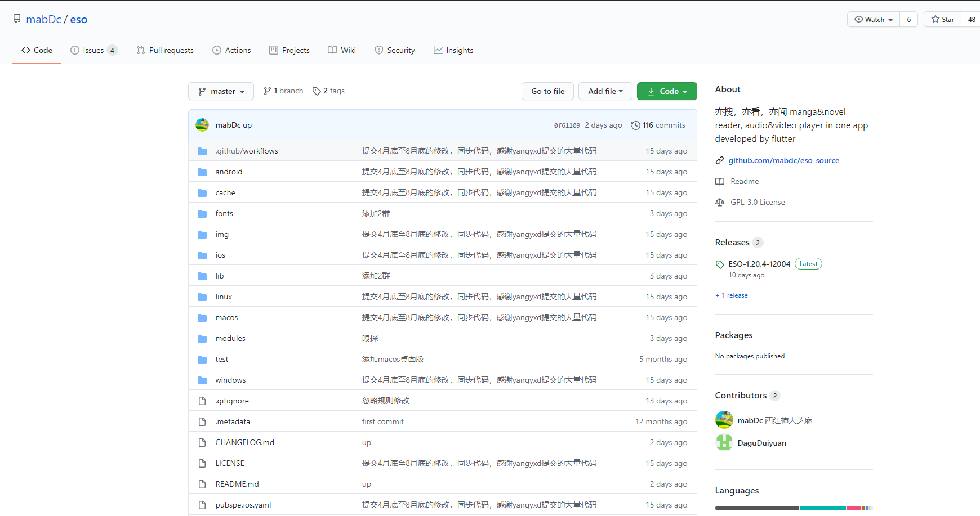Click the 6 watchers count

click(x=908, y=19)
